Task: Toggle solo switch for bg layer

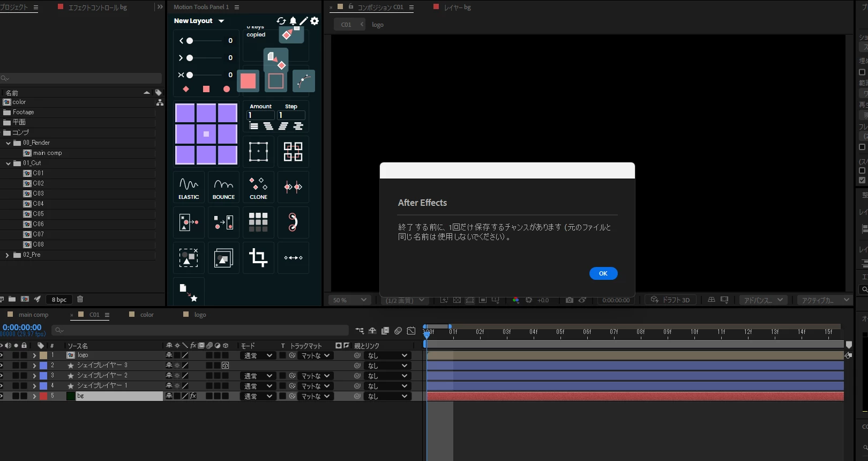Action: [x=16, y=396]
